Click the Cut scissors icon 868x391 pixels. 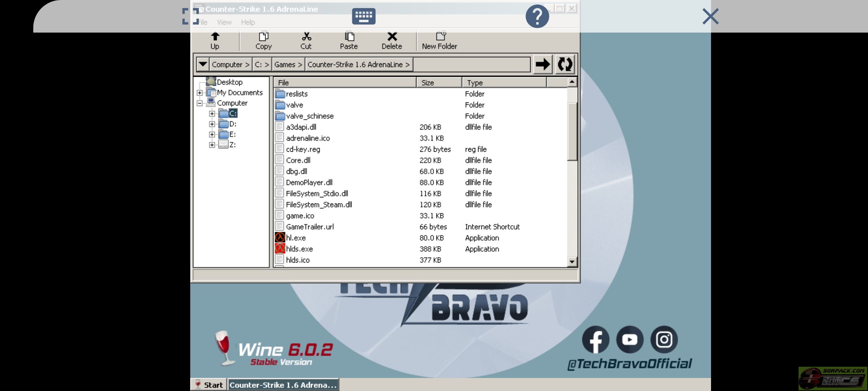point(306,37)
